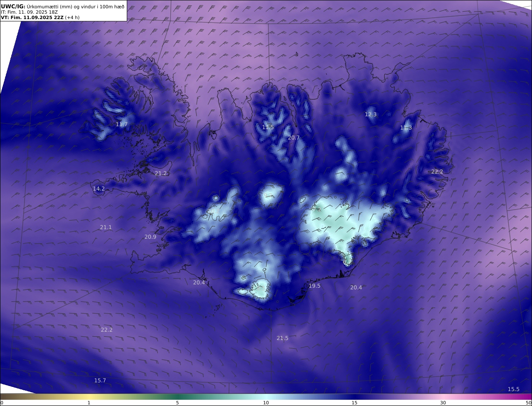Click the 20.7 value on the map

pos(293,137)
